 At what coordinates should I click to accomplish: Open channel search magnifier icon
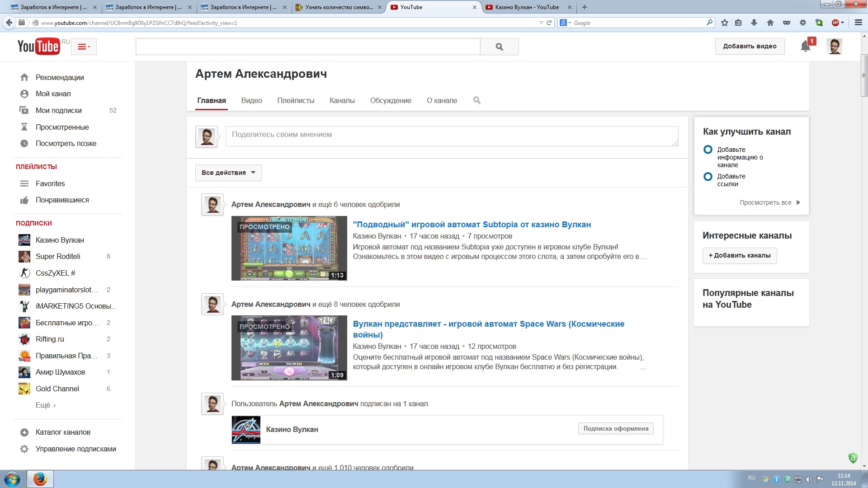476,100
